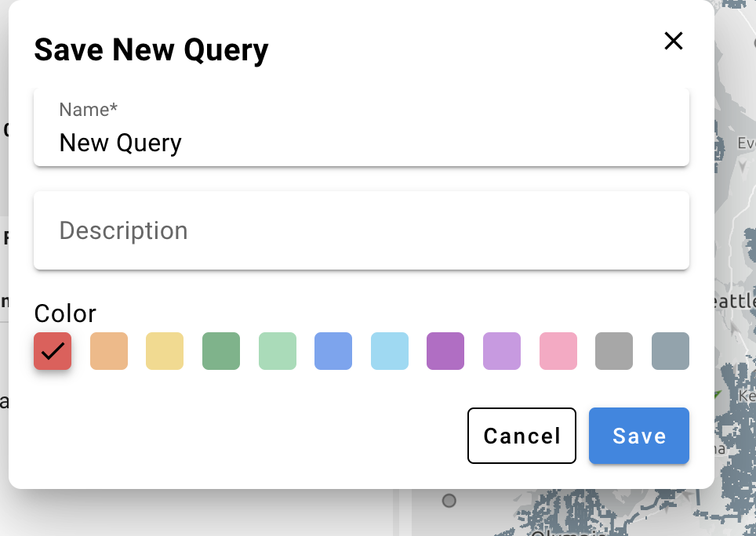The width and height of the screenshot is (756, 536).
Task: Pick the light lavender color swatch
Action: point(502,351)
